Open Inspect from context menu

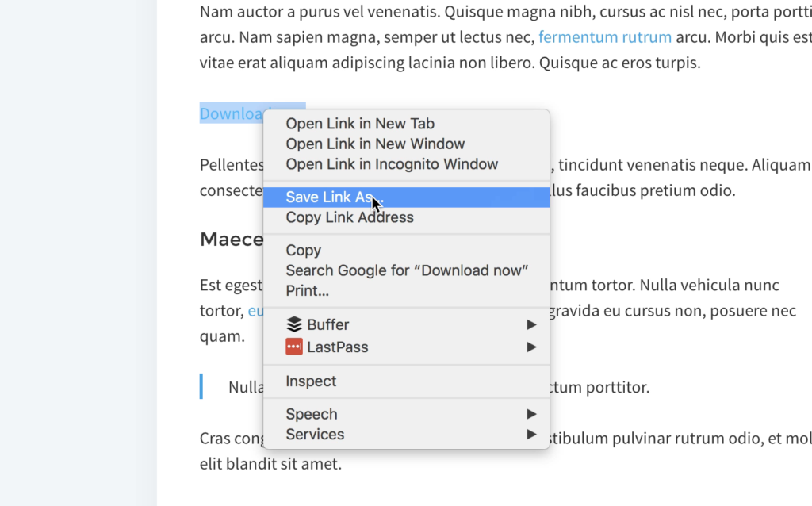point(407,381)
